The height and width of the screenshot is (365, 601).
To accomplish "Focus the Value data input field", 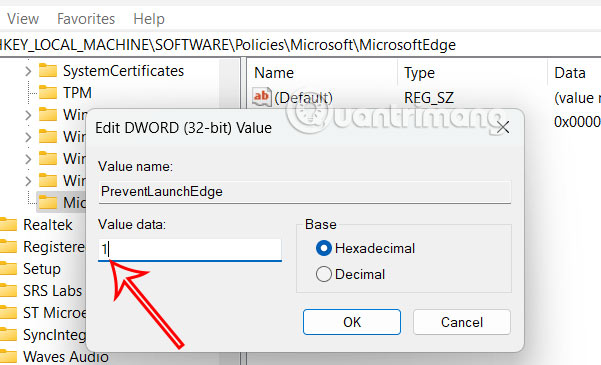I will coord(190,250).
